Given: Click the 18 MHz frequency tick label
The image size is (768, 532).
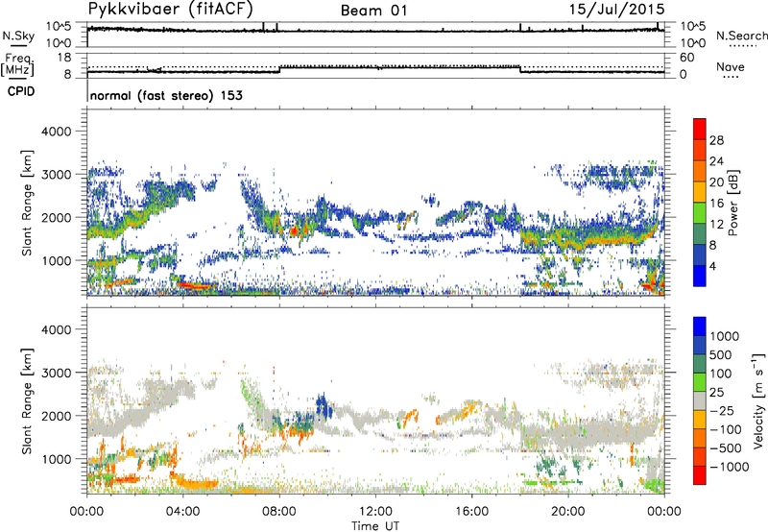Looking at the screenshot, I should [x=64, y=58].
